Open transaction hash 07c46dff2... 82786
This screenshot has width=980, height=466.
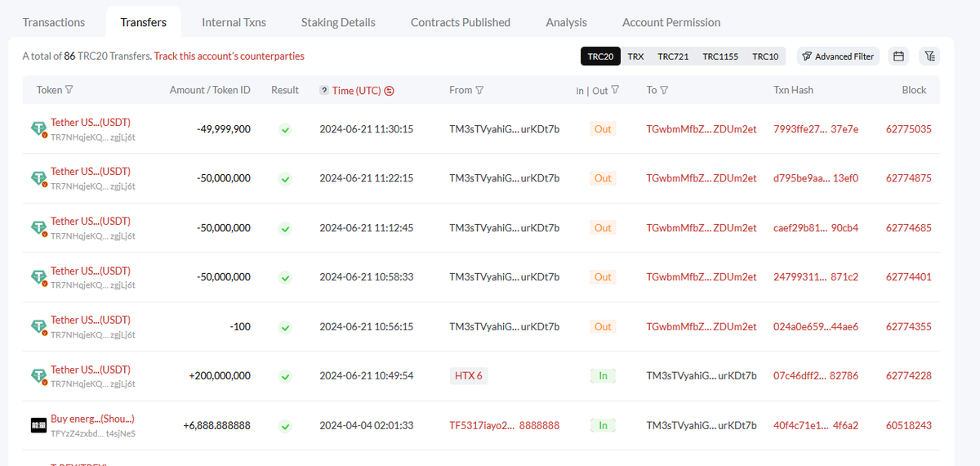tap(816, 376)
